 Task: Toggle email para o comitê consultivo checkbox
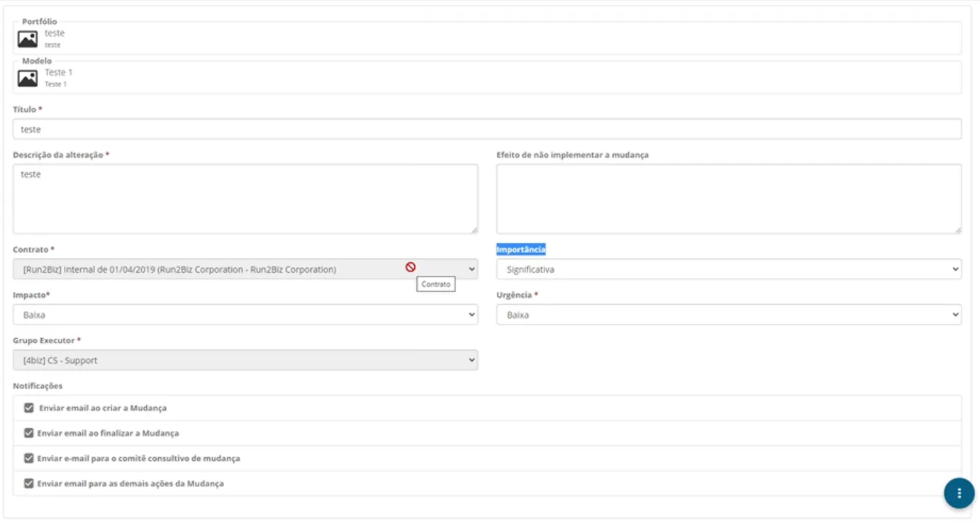click(29, 458)
